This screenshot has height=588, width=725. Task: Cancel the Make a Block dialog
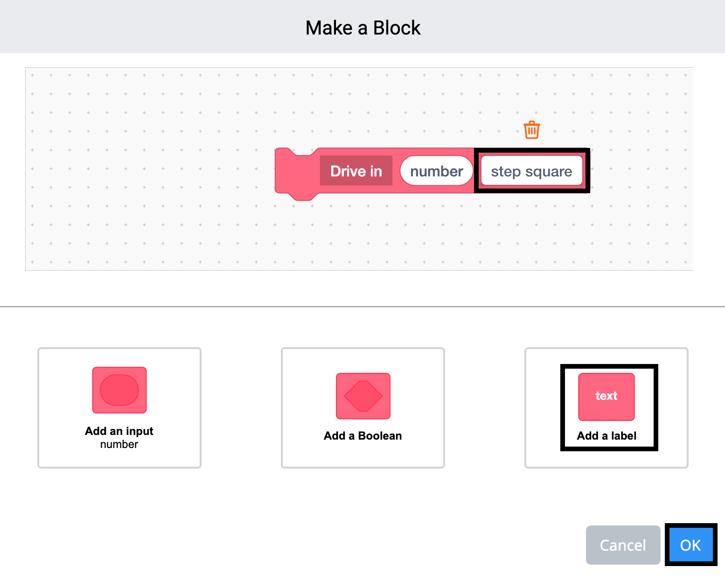[623, 545]
